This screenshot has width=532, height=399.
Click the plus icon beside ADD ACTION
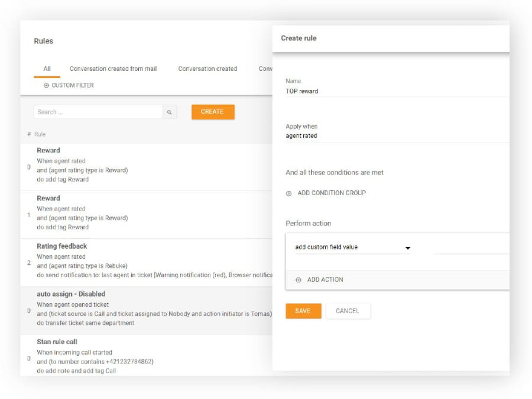tap(299, 280)
